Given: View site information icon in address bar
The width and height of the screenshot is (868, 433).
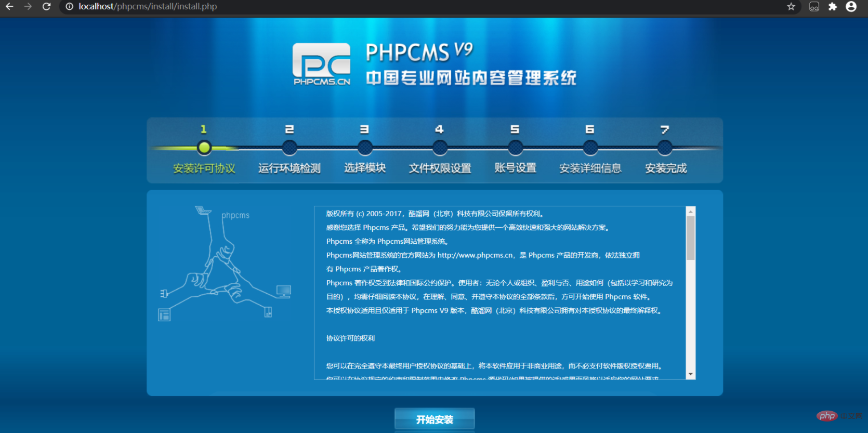Looking at the screenshot, I should click(x=69, y=7).
